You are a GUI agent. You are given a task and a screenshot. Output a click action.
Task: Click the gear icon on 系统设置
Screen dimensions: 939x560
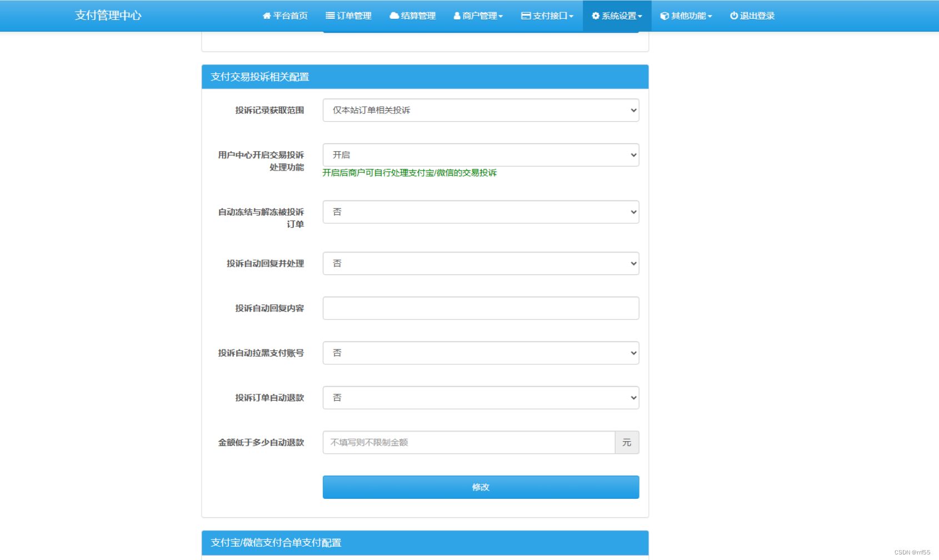[594, 16]
